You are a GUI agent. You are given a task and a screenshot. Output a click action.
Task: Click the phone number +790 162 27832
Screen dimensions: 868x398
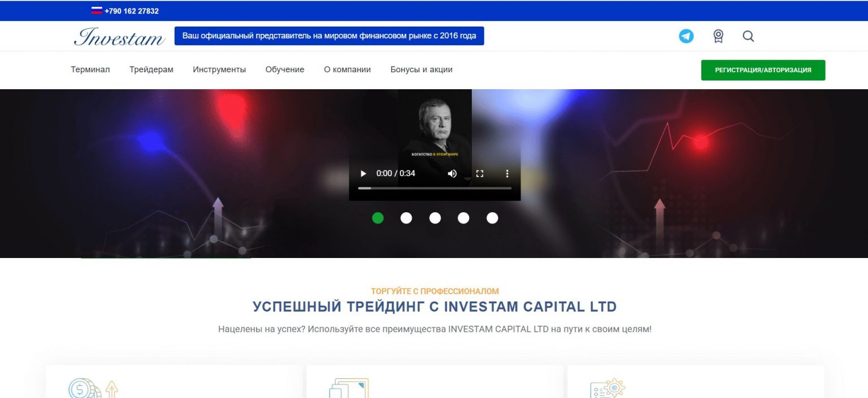click(x=132, y=11)
